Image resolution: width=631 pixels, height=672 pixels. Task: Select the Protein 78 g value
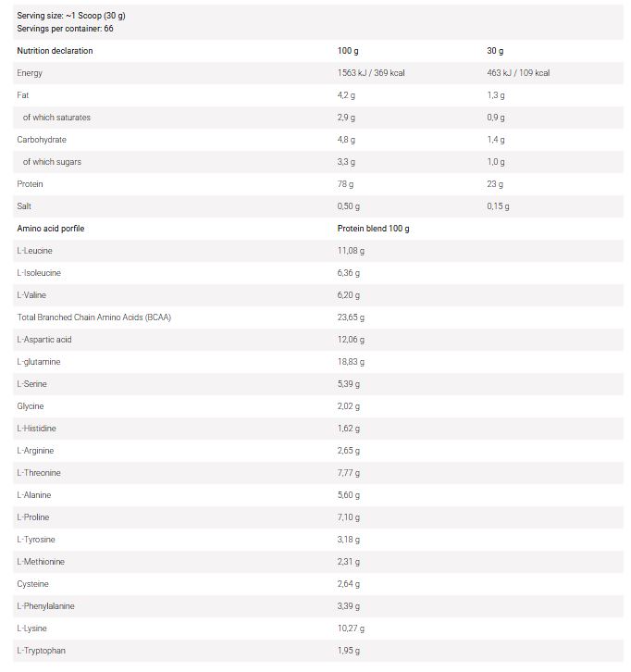click(345, 184)
